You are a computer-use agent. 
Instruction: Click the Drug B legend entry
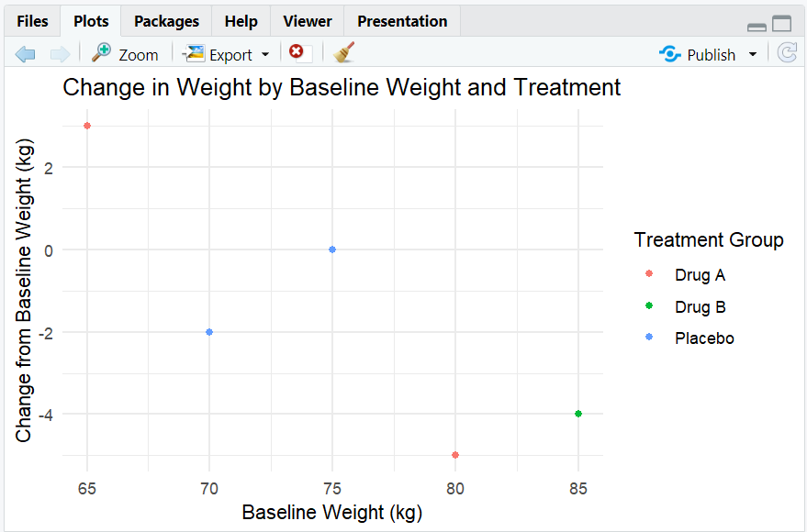[x=685, y=307]
